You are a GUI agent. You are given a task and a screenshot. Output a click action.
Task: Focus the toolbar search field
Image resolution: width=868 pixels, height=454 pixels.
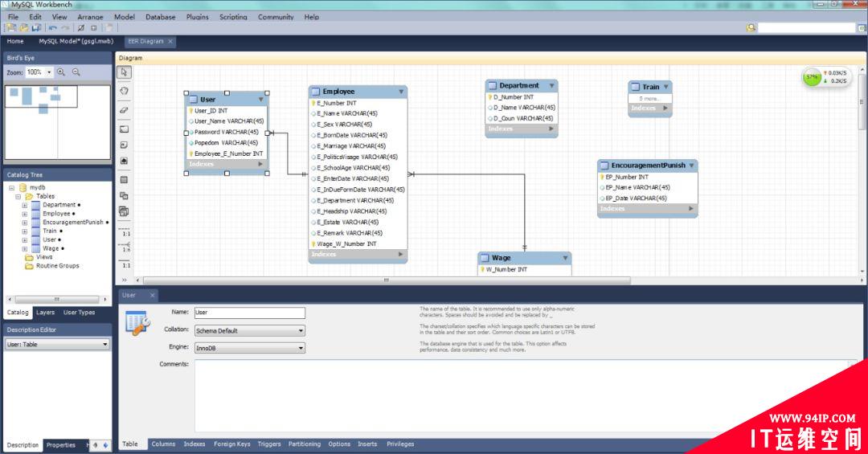click(x=807, y=27)
